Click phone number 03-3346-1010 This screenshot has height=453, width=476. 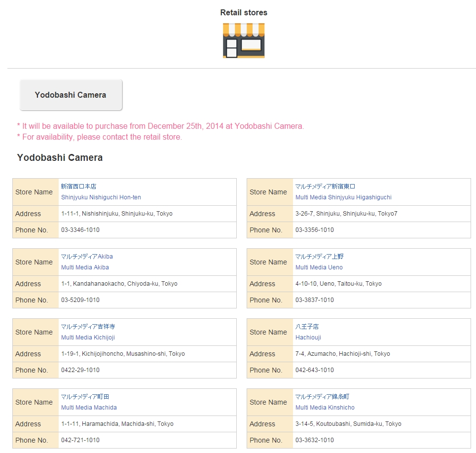80,230
